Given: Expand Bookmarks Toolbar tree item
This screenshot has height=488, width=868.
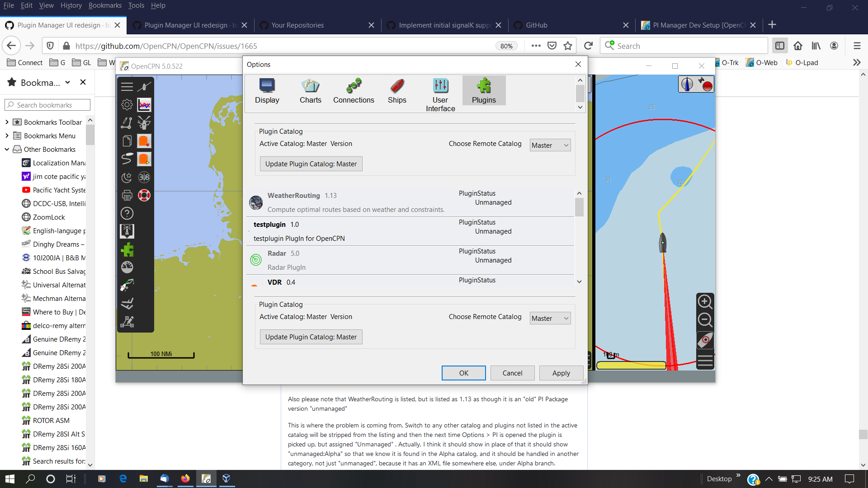Looking at the screenshot, I should pyautogui.click(x=7, y=122).
